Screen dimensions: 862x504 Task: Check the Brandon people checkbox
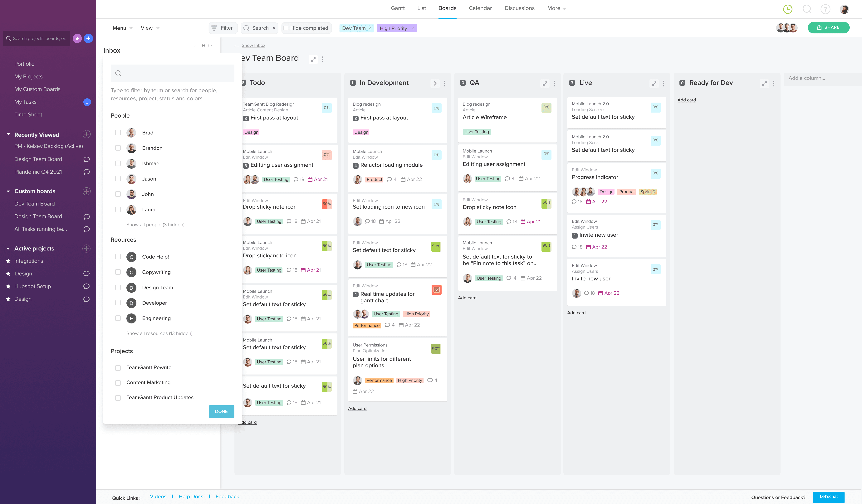pyautogui.click(x=118, y=148)
